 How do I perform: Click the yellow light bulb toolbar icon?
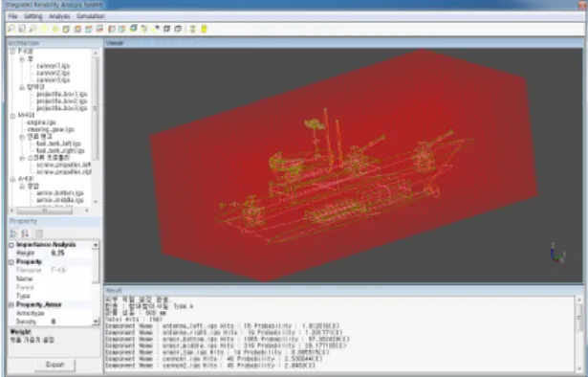click(x=44, y=29)
